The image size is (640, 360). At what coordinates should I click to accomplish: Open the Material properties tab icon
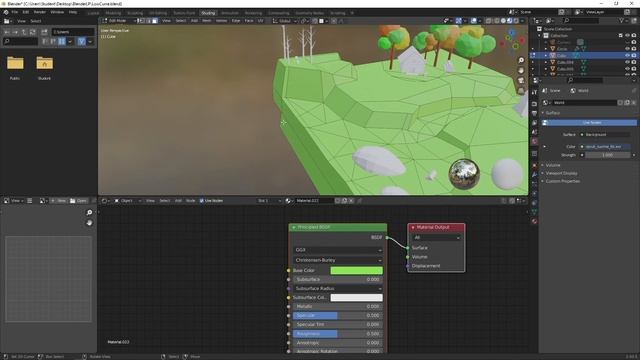pos(534,221)
